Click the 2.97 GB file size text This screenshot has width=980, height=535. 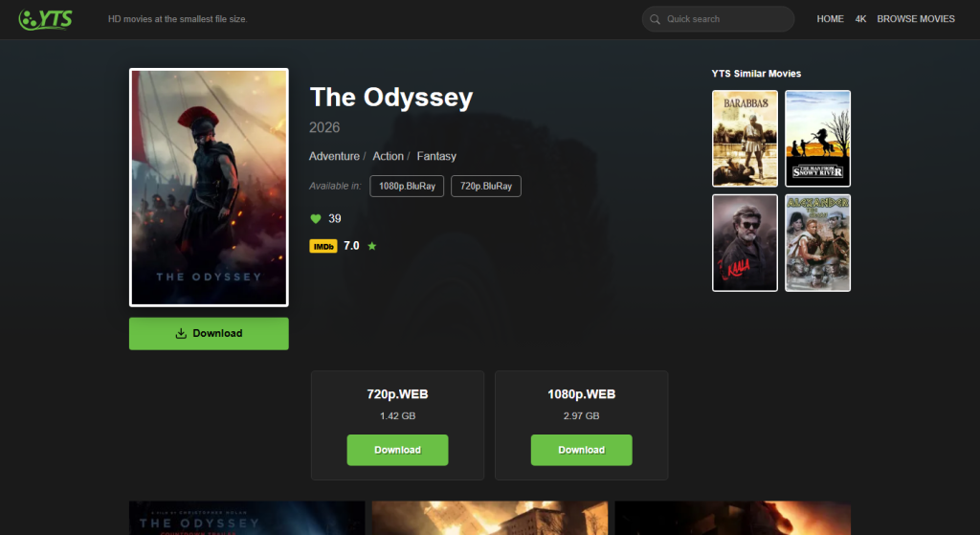pos(581,416)
